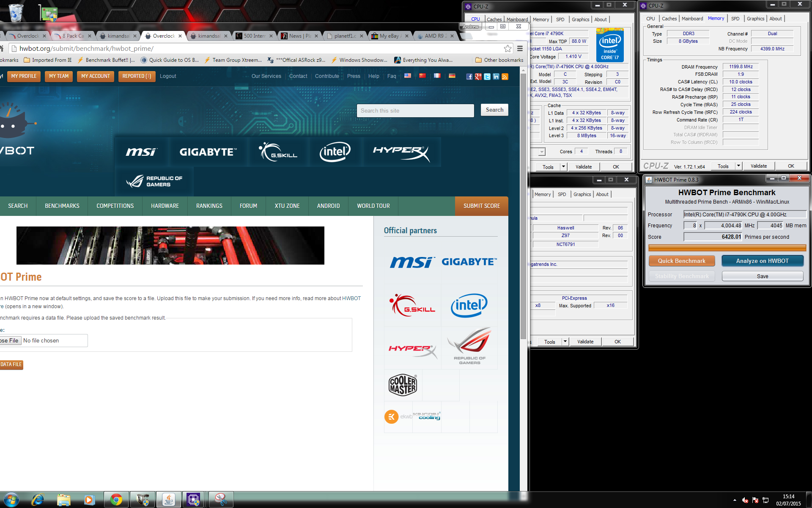Click Quick Benchmark in HWBOT Prime
The image size is (812, 508).
click(x=681, y=261)
